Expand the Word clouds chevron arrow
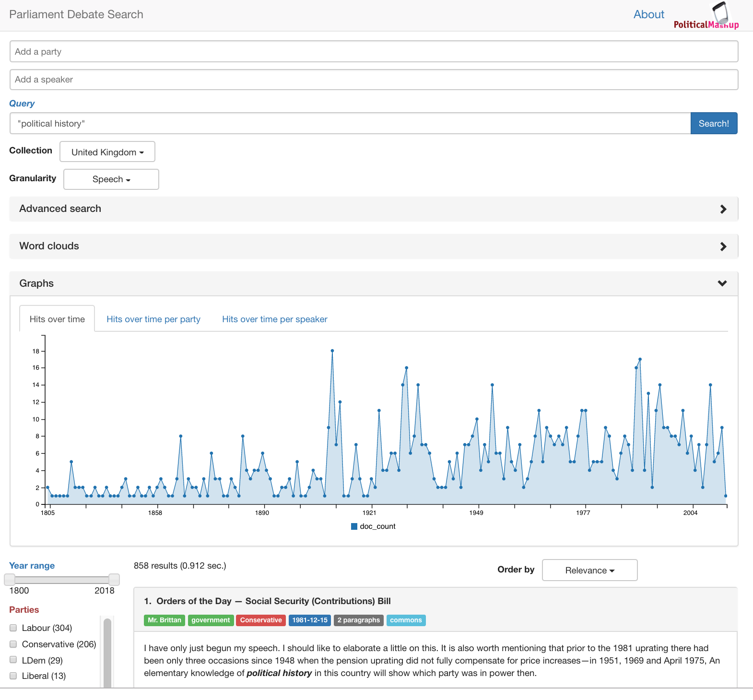Screen dimensions: 753x700 click(x=723, y=246)
